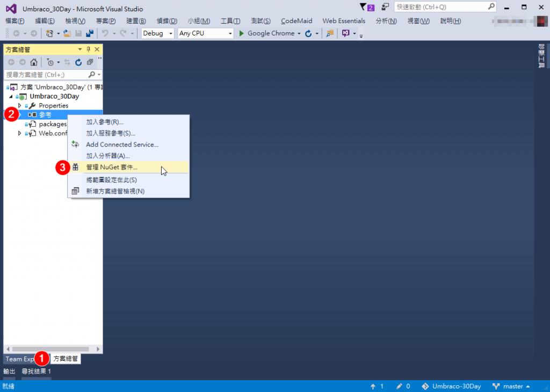Screen dimensions: 550x392
Task: Click the Home icon in Solution Explorer
Action: [x=34, y=62]
